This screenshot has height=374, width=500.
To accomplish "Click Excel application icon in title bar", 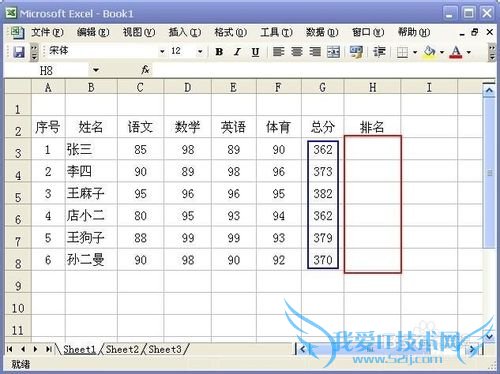I will pyautogui.click(x=11, y=13).
